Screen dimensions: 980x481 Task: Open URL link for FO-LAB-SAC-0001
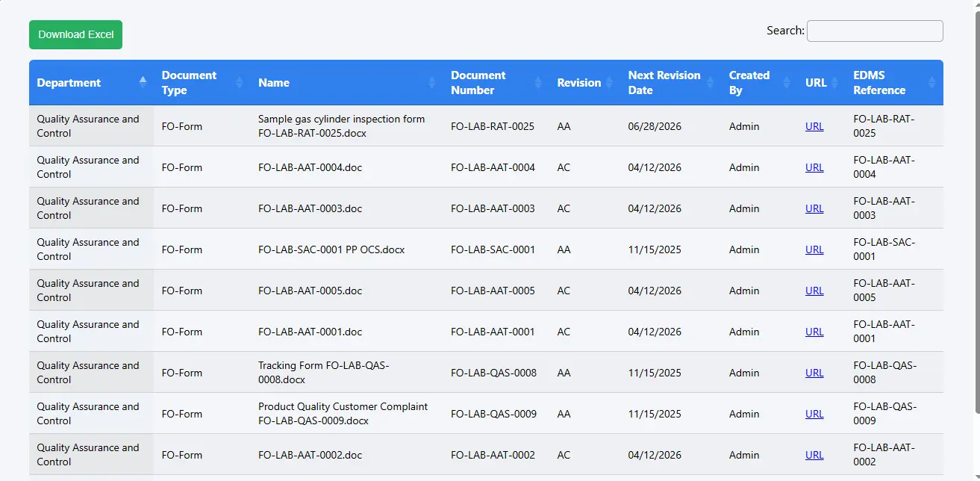[814, 249]
